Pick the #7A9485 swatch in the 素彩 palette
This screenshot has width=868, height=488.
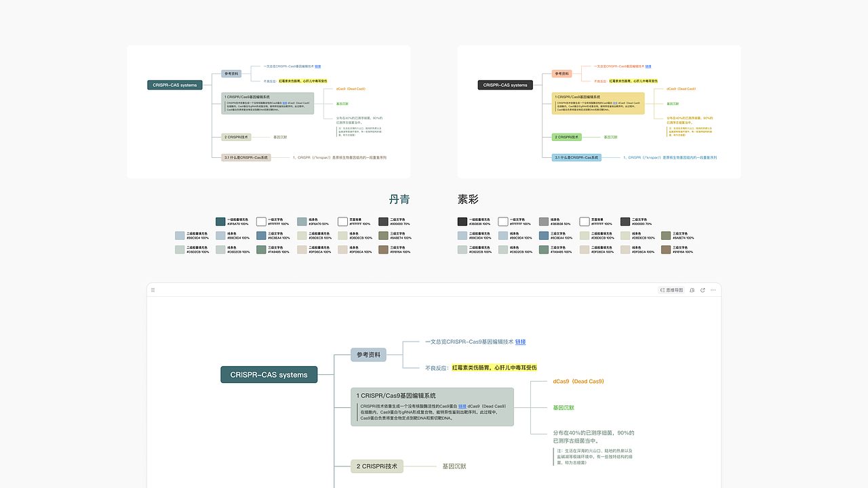pos(544,250)
